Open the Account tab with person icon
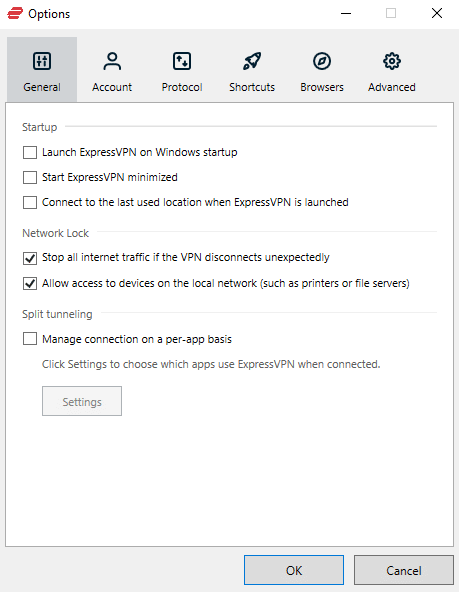This screenshot has width=459, height=592. (x=112, y=70)
